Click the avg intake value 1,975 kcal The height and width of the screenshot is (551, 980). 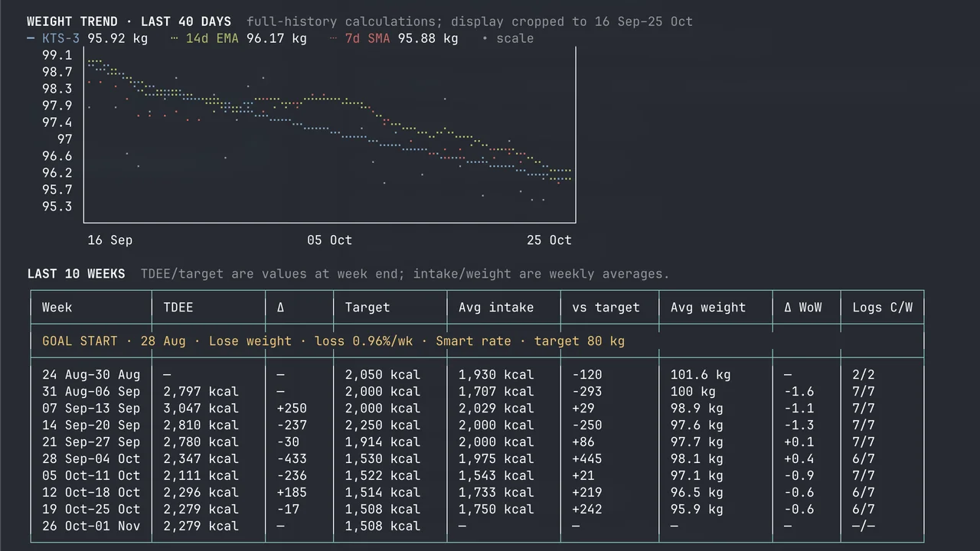(496, 459)
